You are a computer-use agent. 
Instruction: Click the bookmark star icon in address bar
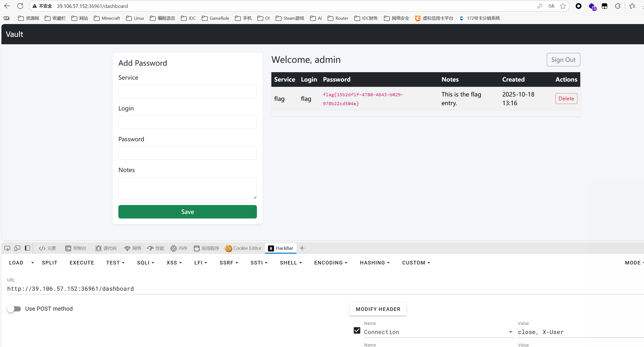563,6
